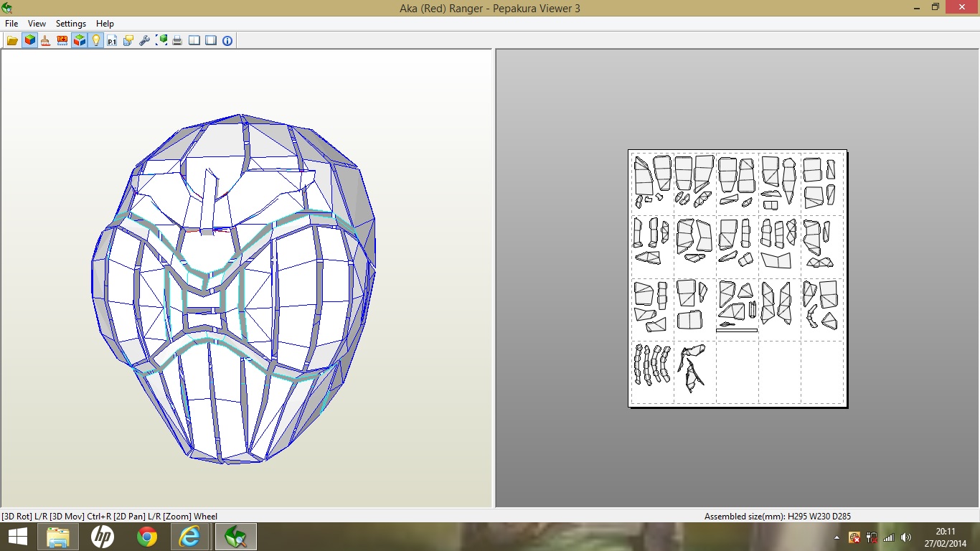Toggle the exploded cube faces icon
The image size is (980, 551).
tap(79, 41)
